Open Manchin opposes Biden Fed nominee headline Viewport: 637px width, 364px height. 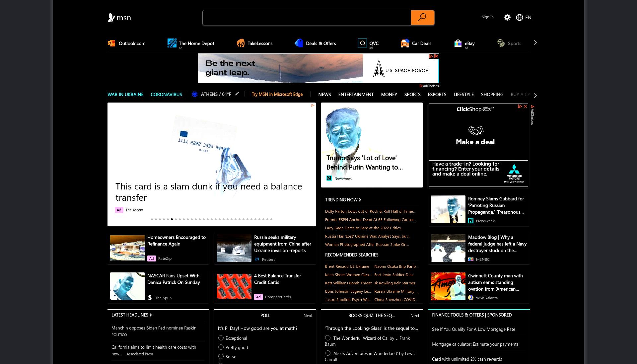click(x=154, y=328)
